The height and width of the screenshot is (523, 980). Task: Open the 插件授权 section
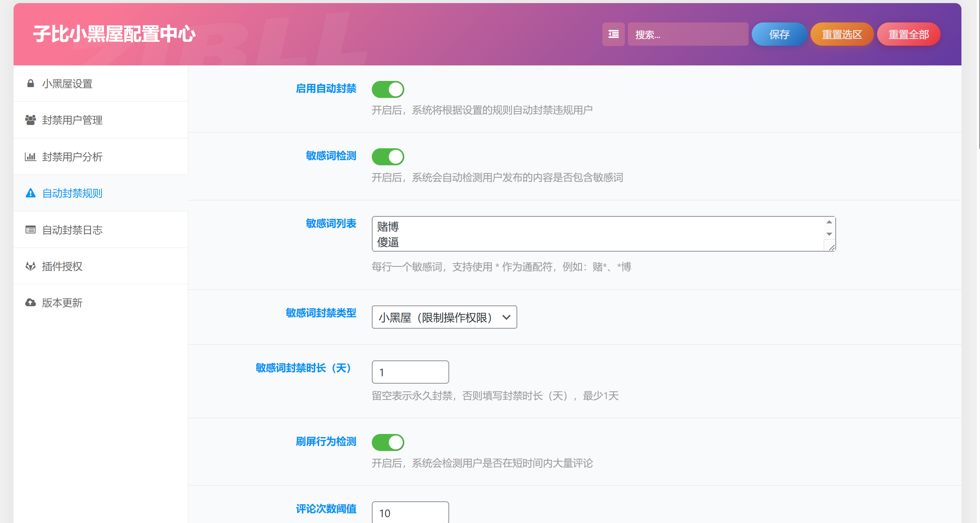[101, 266]
